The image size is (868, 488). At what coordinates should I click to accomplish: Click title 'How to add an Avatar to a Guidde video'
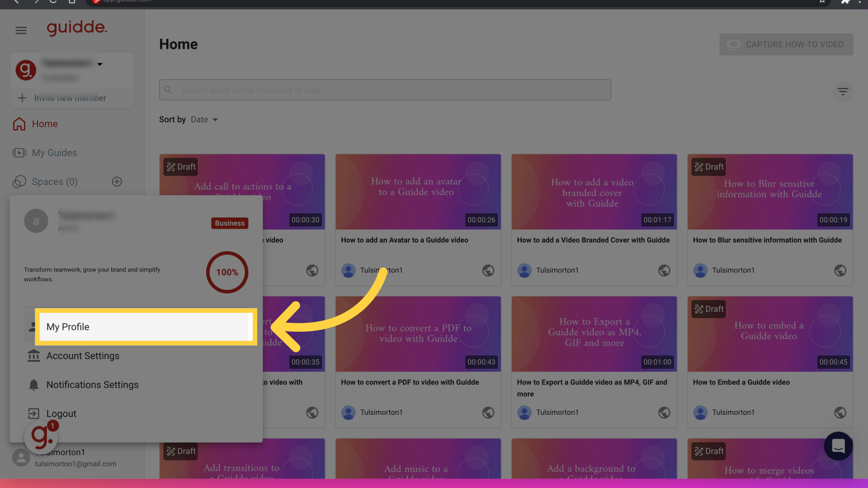[405, 240]
